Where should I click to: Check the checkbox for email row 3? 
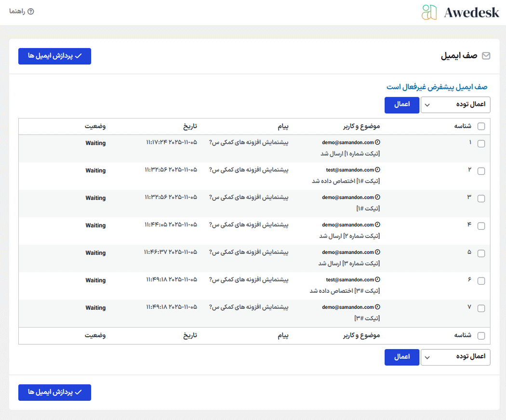(481, 198)
